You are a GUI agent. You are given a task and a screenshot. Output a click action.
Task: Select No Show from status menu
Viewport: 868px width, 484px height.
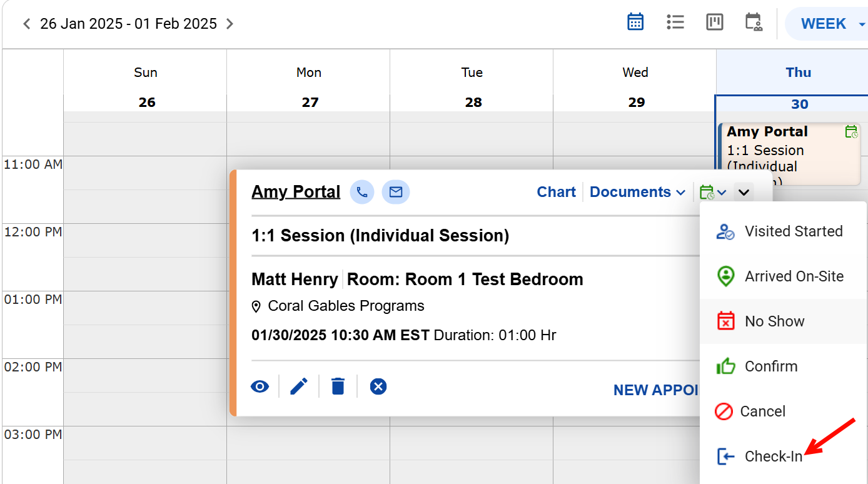[774, 321]
